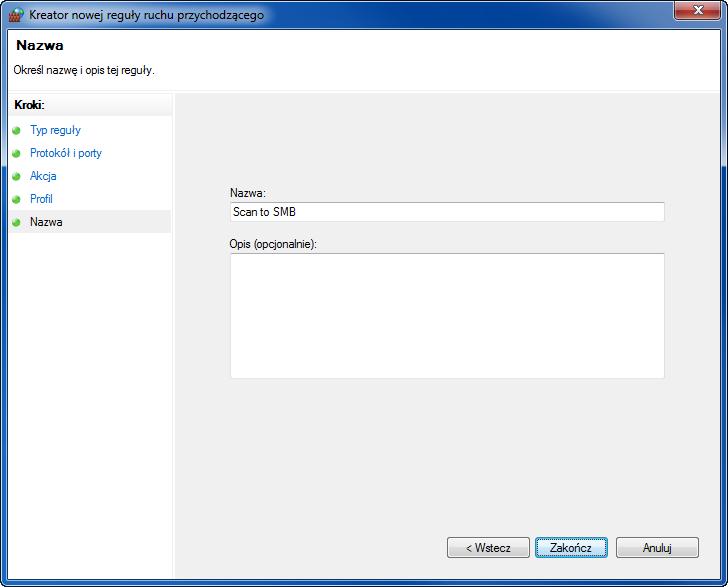728x587 pixels.
Task: Click the Nazwa: field label
Action: [248, 193]
